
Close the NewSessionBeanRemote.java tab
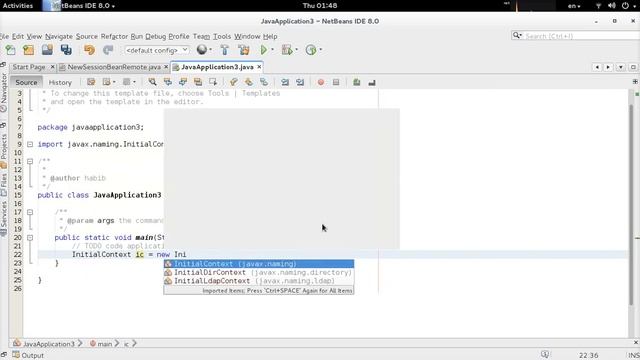[x=166, y=67]
